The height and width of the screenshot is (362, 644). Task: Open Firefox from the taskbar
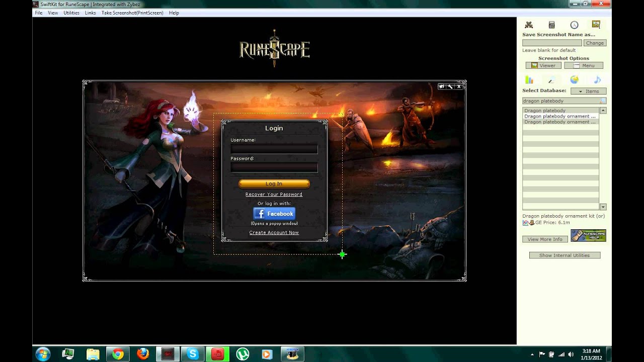143,354
